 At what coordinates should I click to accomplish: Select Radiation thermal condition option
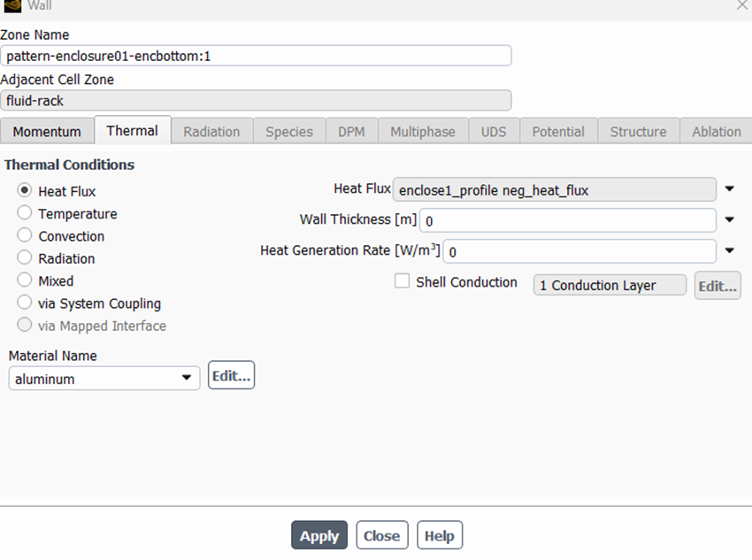(x=25, y=258)
